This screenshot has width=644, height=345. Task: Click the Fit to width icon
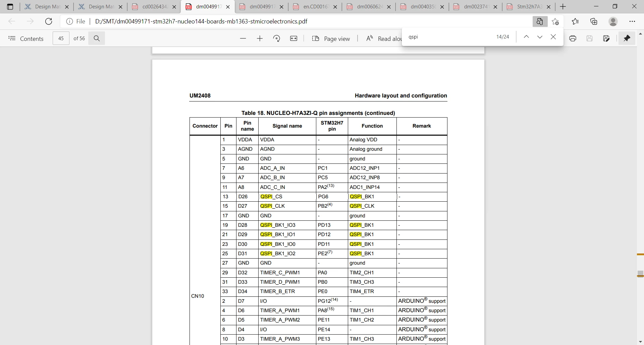pyautogui.click(x=294, y=39)
